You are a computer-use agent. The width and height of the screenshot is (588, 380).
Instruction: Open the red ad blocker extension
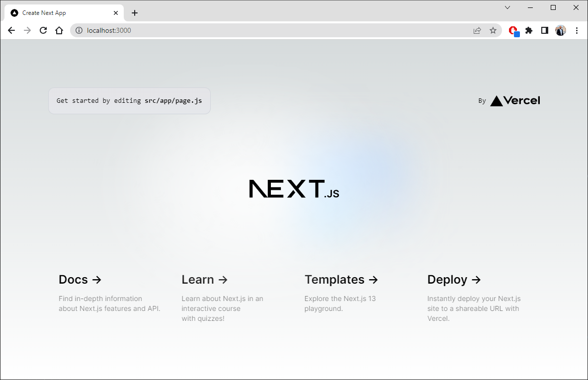513,31
